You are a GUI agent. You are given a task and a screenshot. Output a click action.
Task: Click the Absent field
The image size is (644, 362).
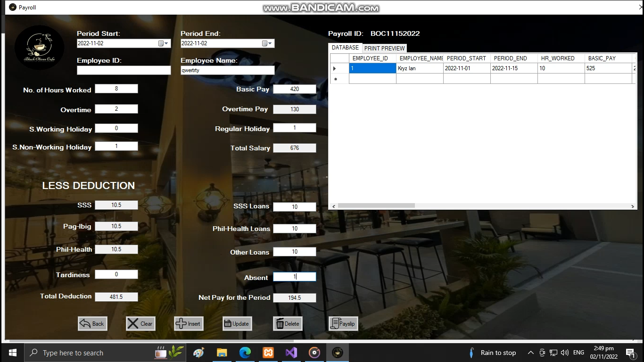[295, 277]
